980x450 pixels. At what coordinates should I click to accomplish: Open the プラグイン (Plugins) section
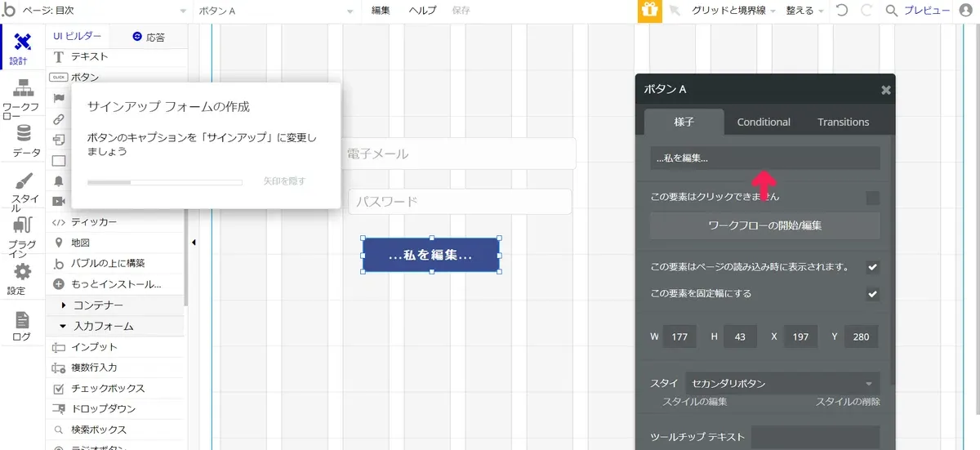(22, 237)
